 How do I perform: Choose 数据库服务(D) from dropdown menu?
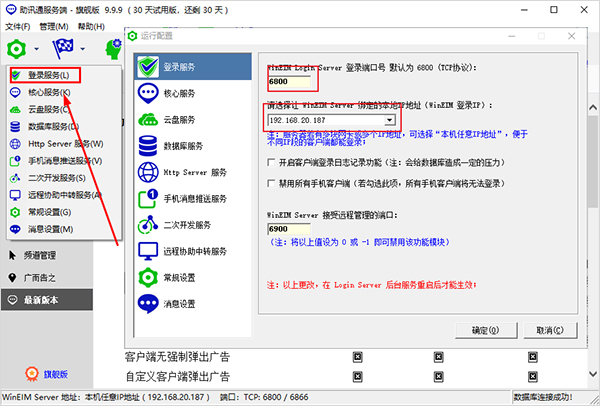(64, 126)
